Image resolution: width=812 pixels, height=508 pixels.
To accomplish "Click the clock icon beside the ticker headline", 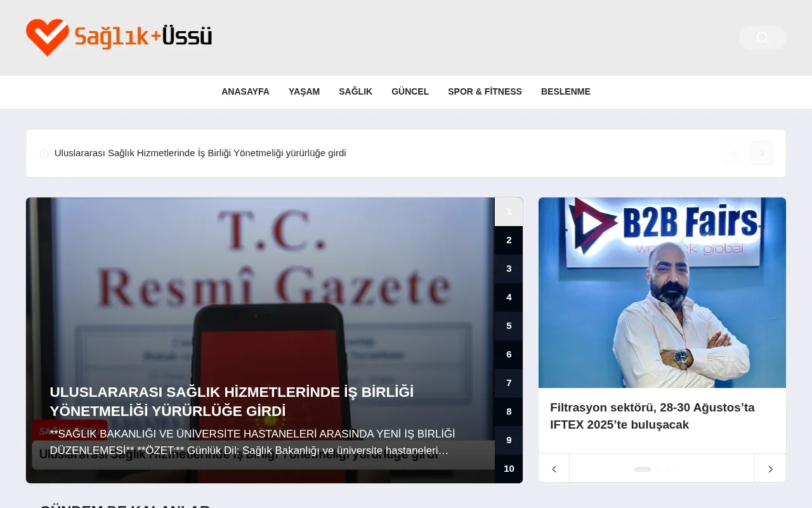I will (44, 153).
